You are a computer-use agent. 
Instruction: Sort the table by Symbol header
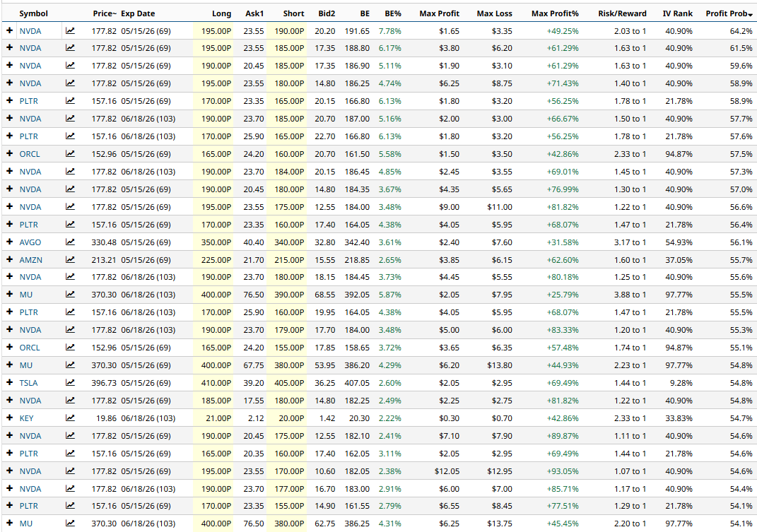33,13
